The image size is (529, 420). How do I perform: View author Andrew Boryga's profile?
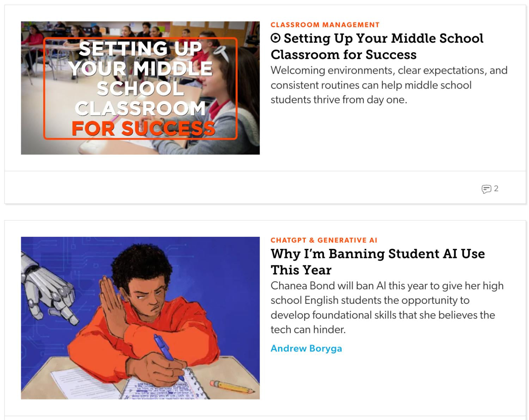click(x=306, y=348)
